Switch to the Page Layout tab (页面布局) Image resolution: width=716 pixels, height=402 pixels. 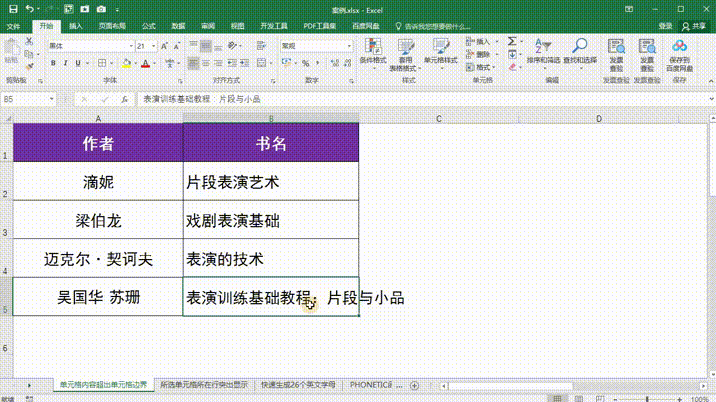112,26
